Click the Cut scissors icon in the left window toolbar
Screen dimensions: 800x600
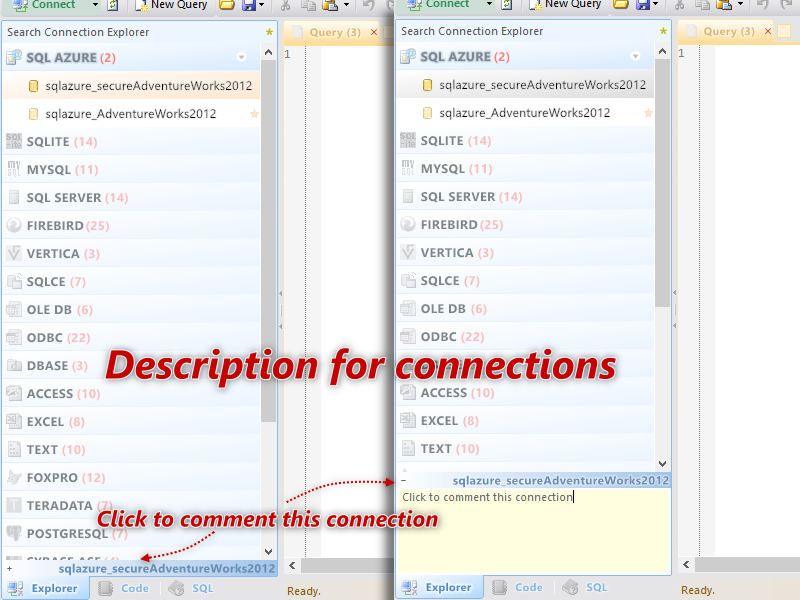(x=285, y=5)
